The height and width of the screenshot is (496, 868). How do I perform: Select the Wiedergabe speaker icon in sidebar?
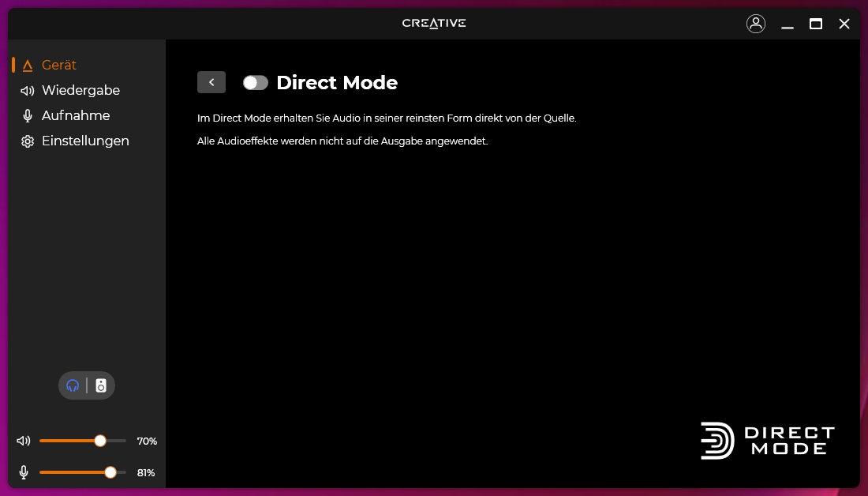26,90
